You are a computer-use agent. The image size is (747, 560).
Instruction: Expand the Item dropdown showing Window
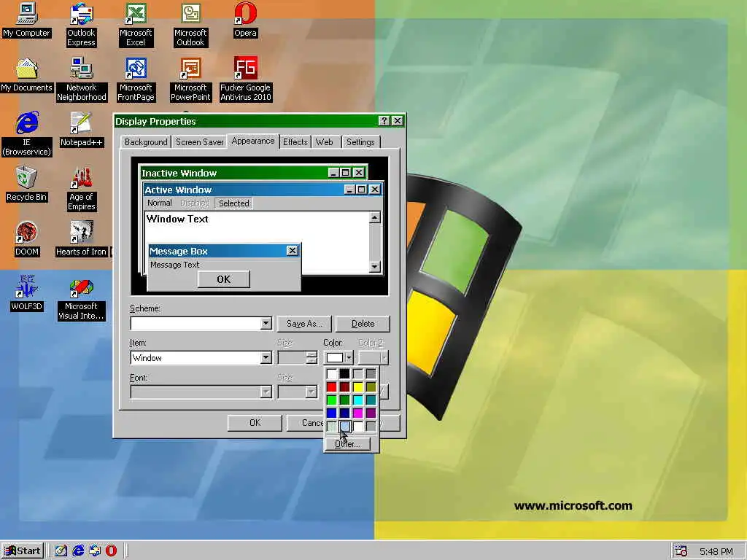266,357
